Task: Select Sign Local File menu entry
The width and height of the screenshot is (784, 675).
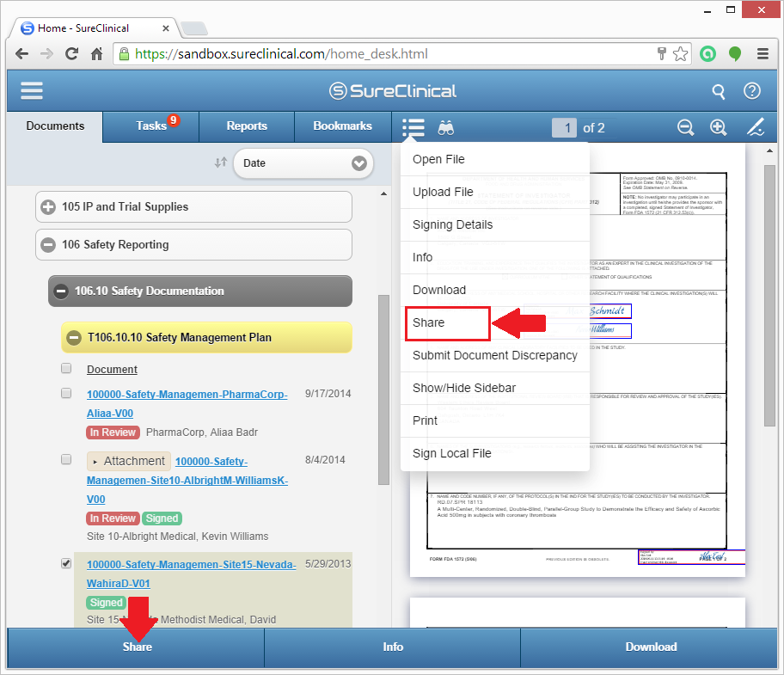Action: coord(495,453)
